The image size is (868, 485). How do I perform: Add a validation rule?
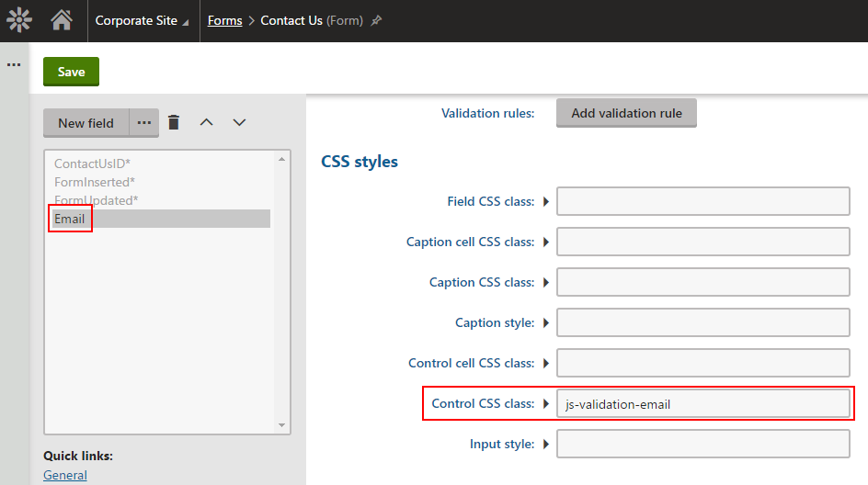626,113
